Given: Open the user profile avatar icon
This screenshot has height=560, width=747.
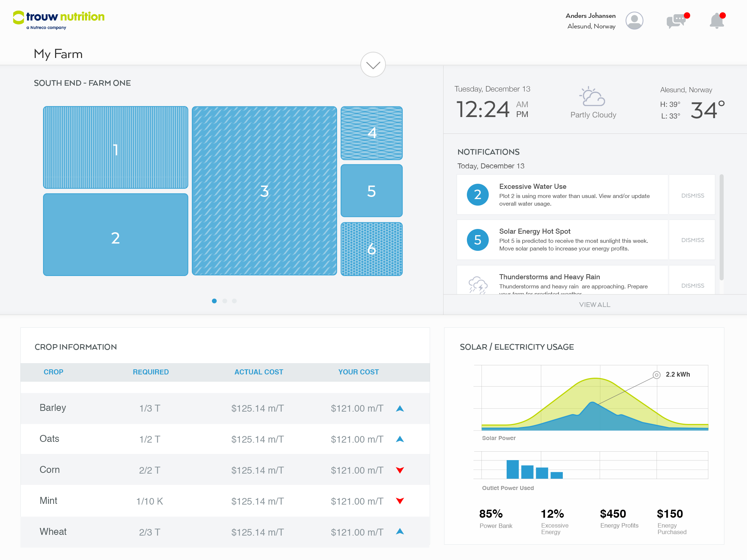Looking at the screenshot, I should tap(634, 21).
